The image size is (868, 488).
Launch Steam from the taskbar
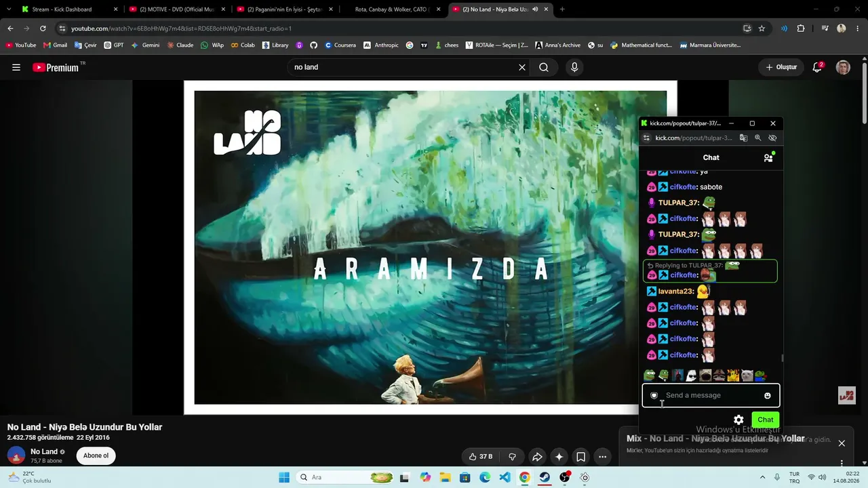point(545,477)
